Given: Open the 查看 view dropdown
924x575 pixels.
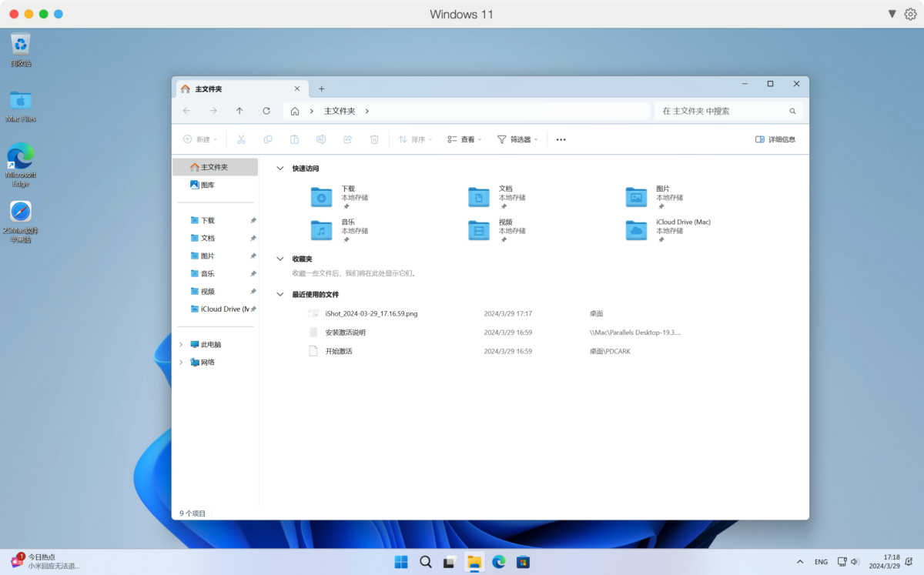Looking at the screenshot, I should [464, 139].
